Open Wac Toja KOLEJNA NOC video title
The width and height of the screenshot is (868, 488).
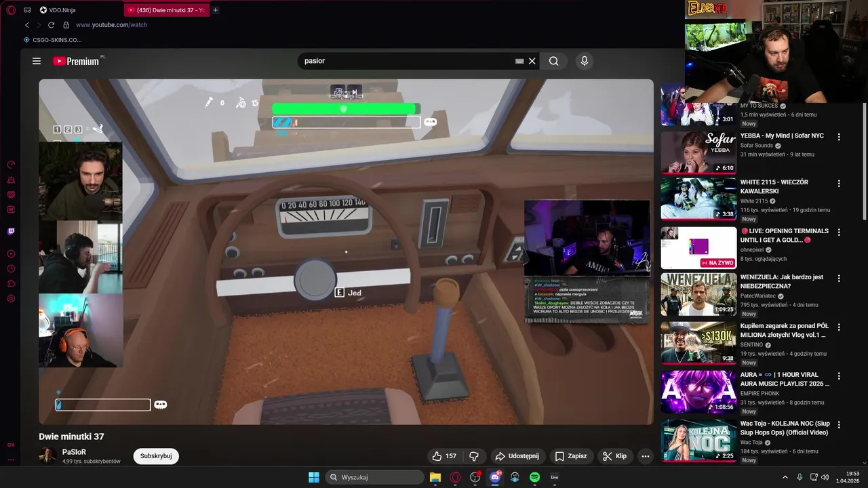(x=785, y=428)
